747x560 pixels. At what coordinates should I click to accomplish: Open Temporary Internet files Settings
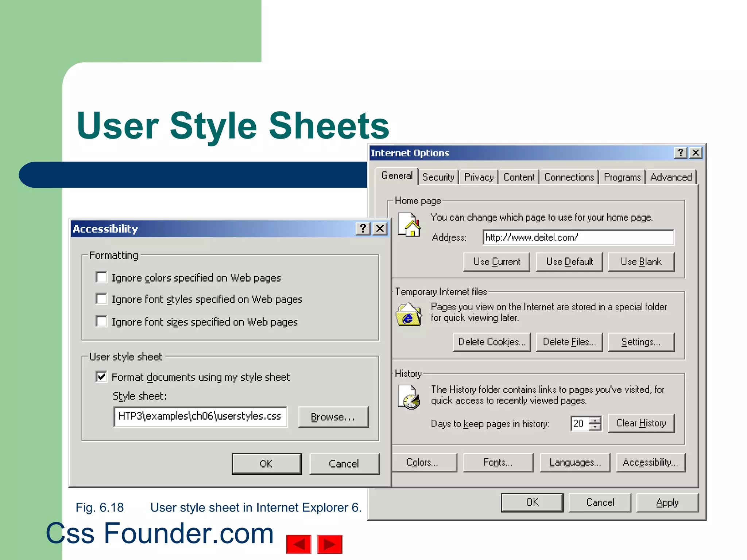click(641, 342)
